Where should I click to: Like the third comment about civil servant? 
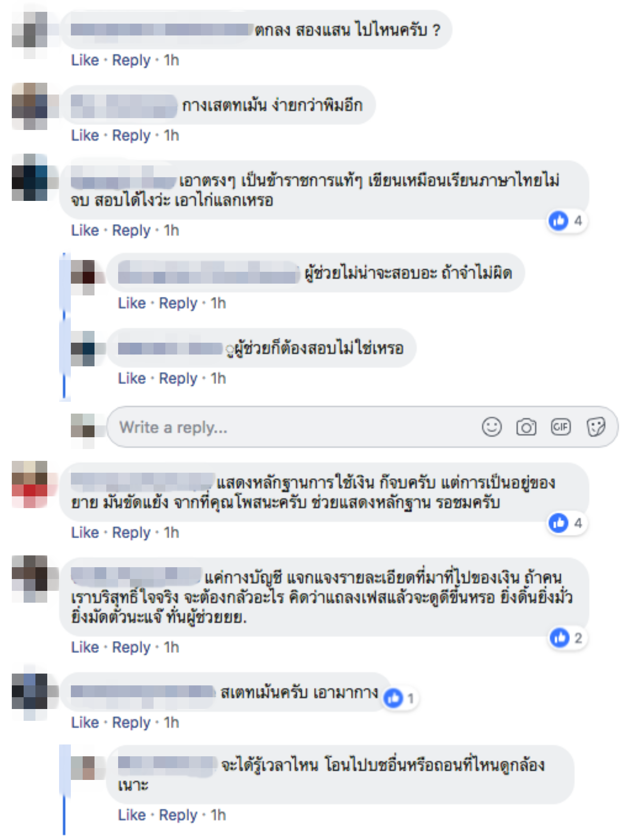(x=85, y=230)
